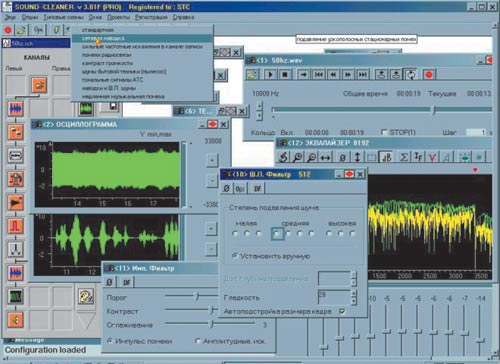Select the Установить вручную radio button
The image size is (500, 364).
(x=235, y=256)
